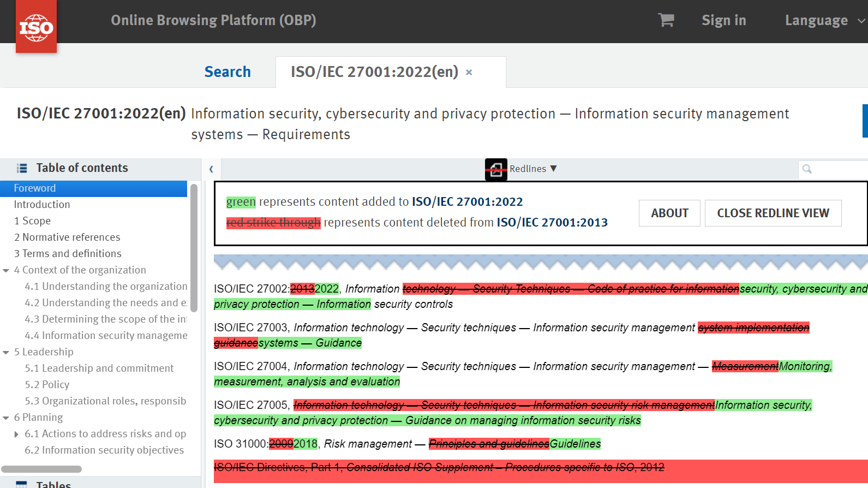
Task: Click the ISO logo
Action: point(36,27)
